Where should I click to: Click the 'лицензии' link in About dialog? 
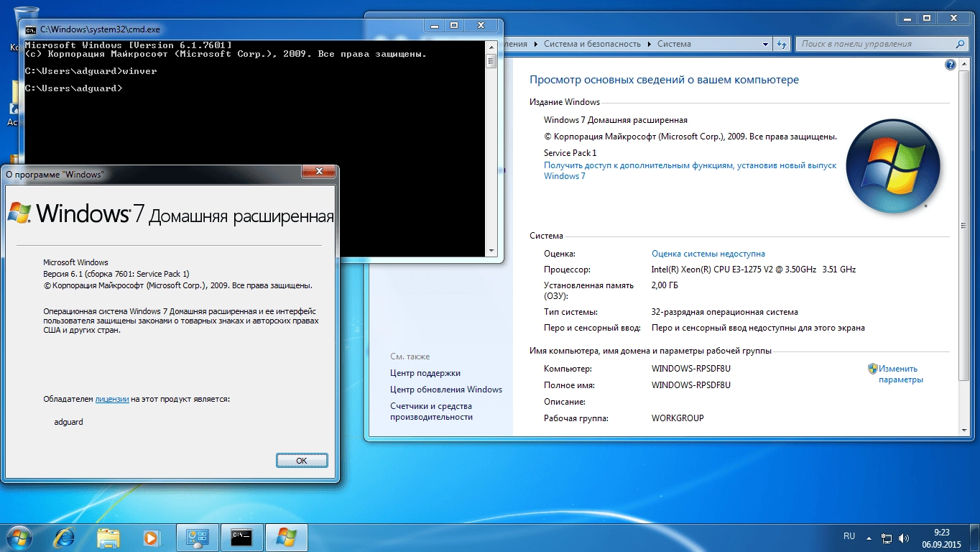point(112,399)
